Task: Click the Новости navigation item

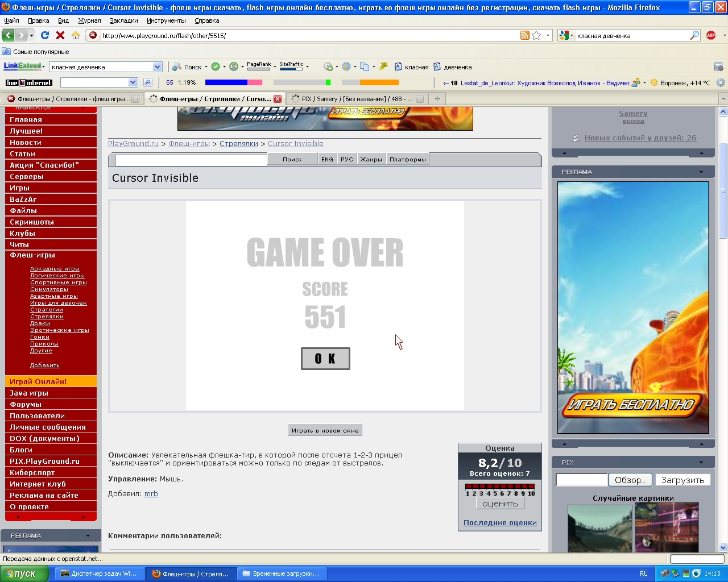Action: 51,143
